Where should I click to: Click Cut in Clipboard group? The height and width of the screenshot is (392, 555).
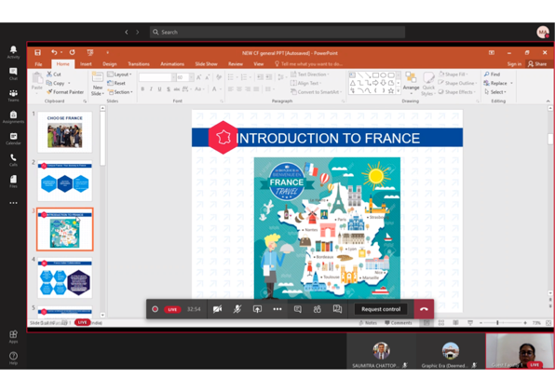pos(54,74)
